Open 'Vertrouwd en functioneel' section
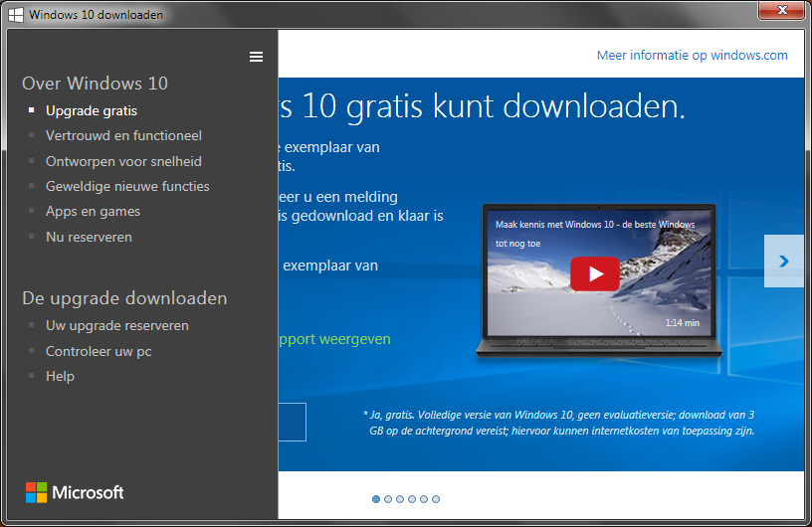The width and height of the screenshot is (812, 527). [123, 135]
